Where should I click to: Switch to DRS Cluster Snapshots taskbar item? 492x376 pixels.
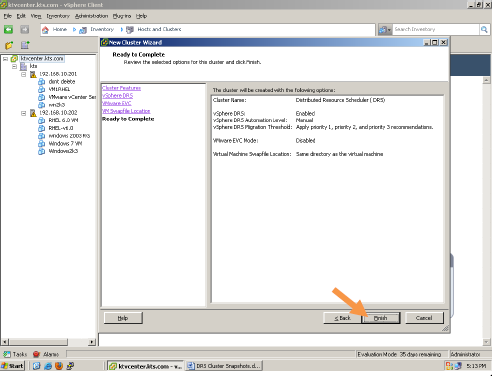224,366
